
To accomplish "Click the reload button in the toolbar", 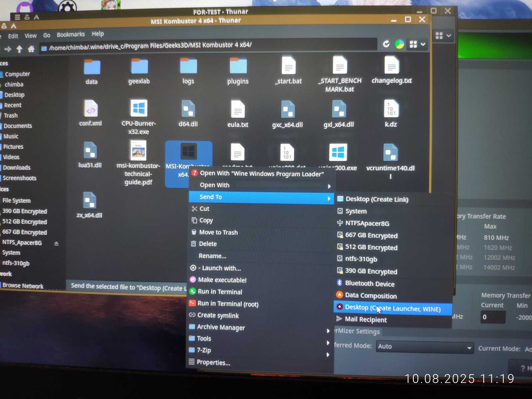I will coord(386,44).
